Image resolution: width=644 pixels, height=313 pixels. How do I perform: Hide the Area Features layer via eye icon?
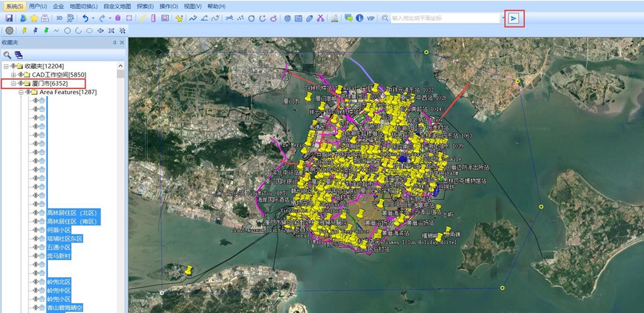pos(28,92)
